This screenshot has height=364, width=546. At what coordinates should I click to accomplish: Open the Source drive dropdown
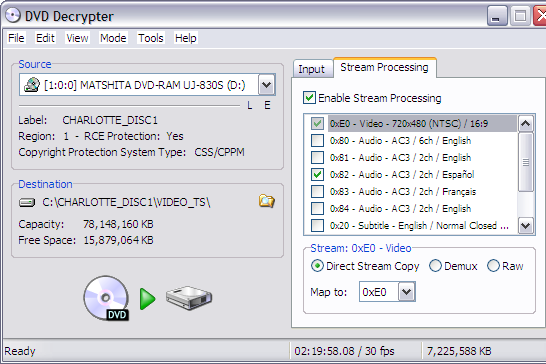267,85
